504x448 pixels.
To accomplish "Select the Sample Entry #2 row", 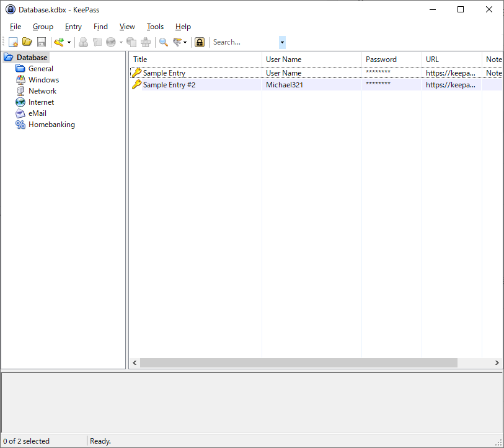I will point(169,85).
